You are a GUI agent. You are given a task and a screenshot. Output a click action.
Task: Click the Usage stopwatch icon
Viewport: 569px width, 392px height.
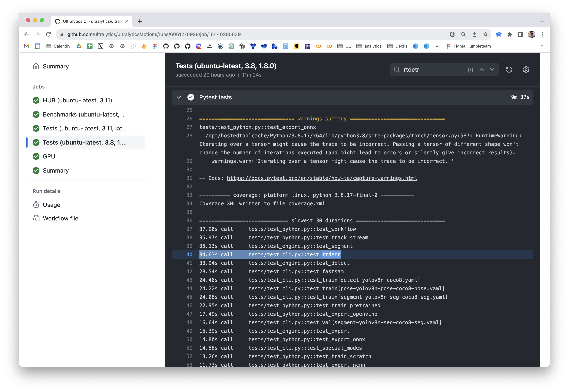pos(36,205)
